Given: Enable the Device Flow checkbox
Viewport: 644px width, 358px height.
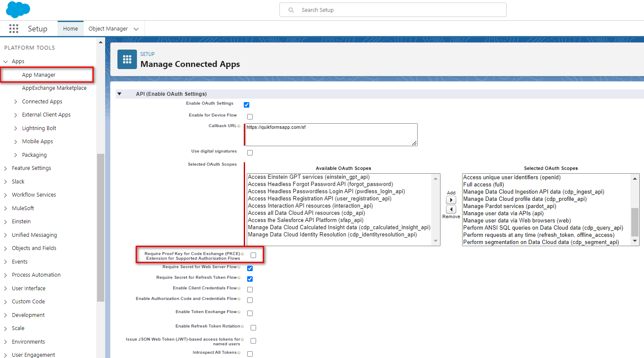Looking at the screenshot, I should point(250,117).
